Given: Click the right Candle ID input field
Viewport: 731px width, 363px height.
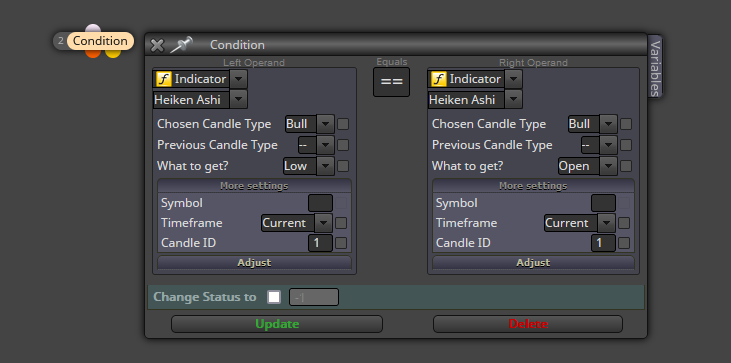Looking at the screenshot, I should coord(603,243).
